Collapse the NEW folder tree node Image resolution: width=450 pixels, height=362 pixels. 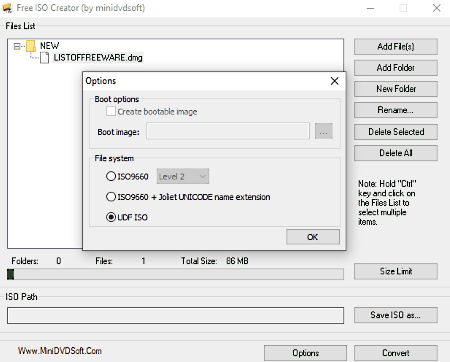pyautogui.click(x=17, y=46)
